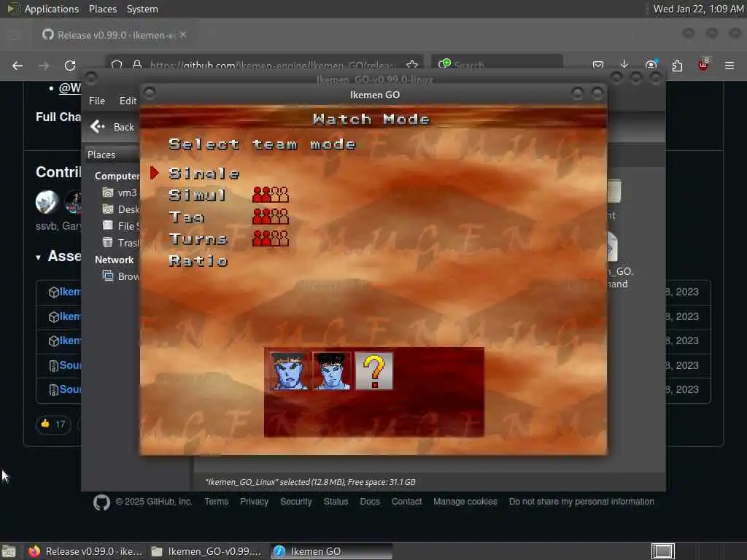Click the red arrow cursor beside Single
Viewport: 747px width, 560px height.
coord(155,173)
